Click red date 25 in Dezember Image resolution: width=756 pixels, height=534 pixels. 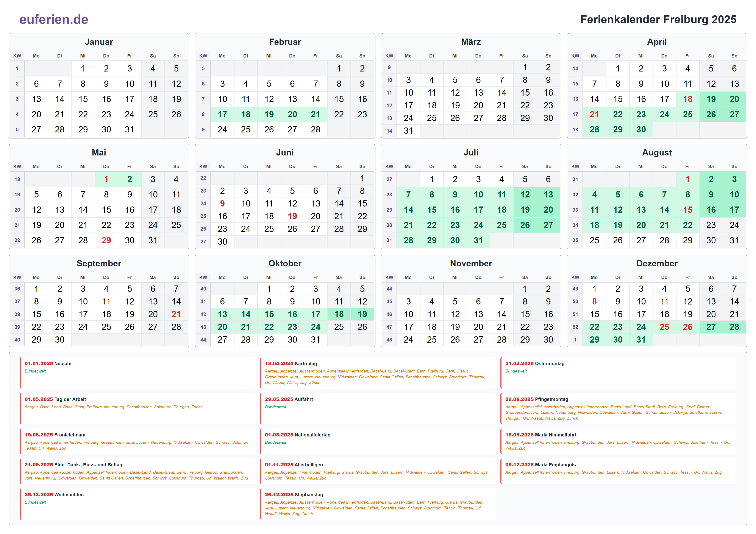coord(664,327)
